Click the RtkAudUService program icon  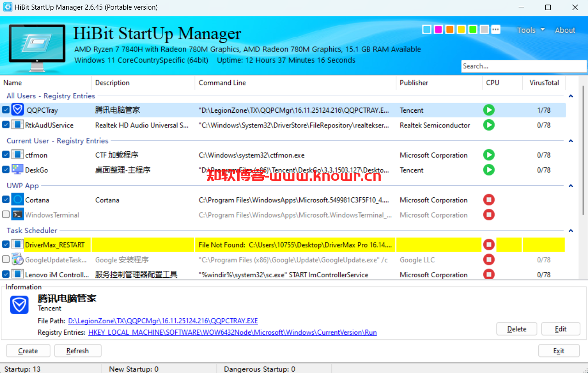point(17,125)
